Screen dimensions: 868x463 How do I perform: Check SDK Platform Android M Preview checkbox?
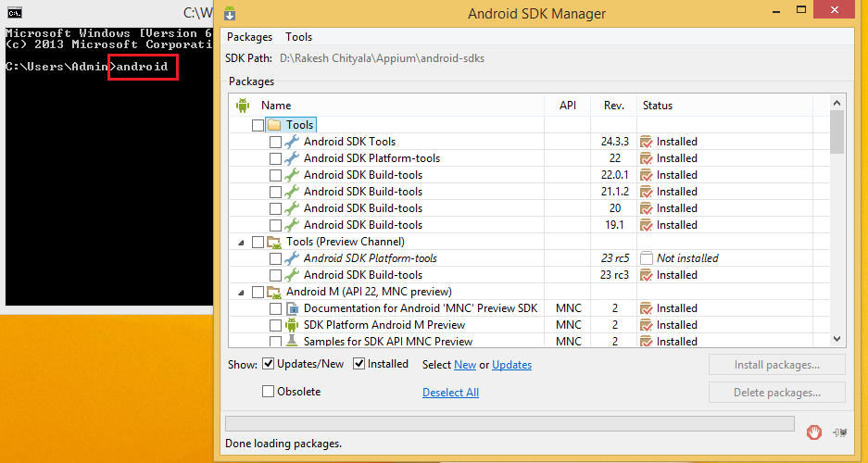tap(275, 325)
